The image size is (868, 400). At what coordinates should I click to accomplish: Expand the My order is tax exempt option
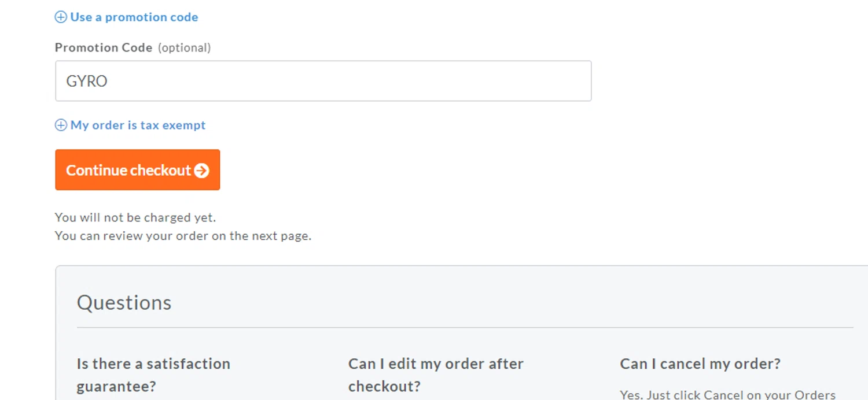138,125
